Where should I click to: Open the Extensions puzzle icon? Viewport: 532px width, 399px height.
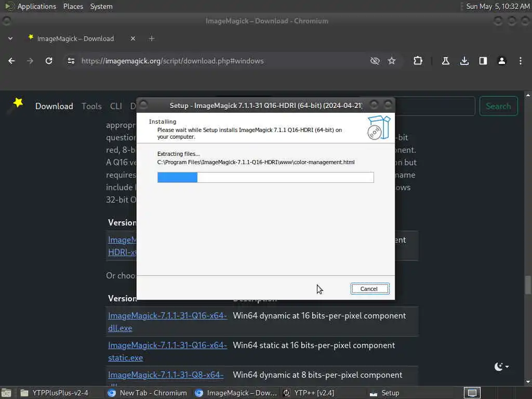(x=418, y=61)
